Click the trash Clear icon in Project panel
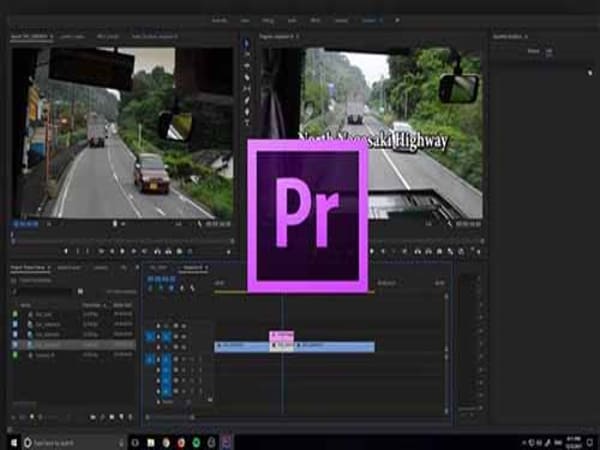 pyautogui.click(x=131, y=417)
